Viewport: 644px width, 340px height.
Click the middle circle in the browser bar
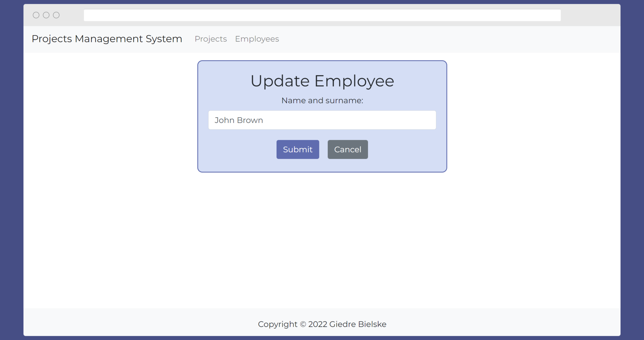46,15
